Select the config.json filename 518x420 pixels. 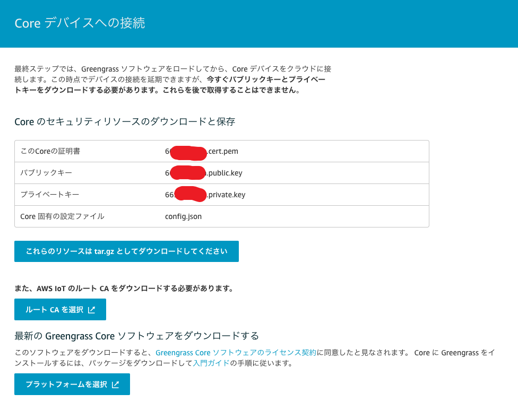point(183,216)
